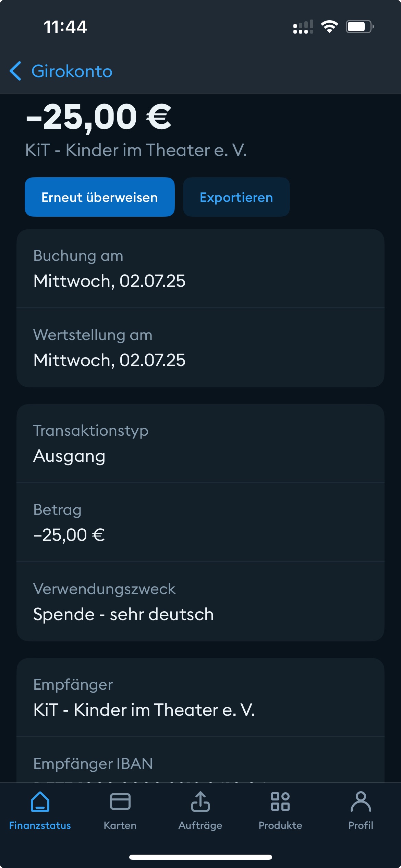Tap the cellular signal icon
401x868 pixels.
click(x=303, y=27)
